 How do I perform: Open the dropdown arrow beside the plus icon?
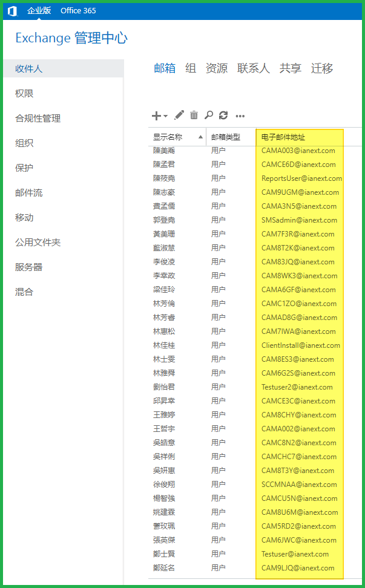click(x=165, y=116)
